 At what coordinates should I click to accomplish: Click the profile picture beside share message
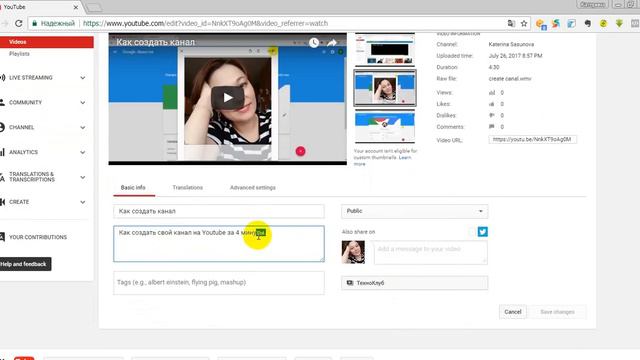pos(353,252)
